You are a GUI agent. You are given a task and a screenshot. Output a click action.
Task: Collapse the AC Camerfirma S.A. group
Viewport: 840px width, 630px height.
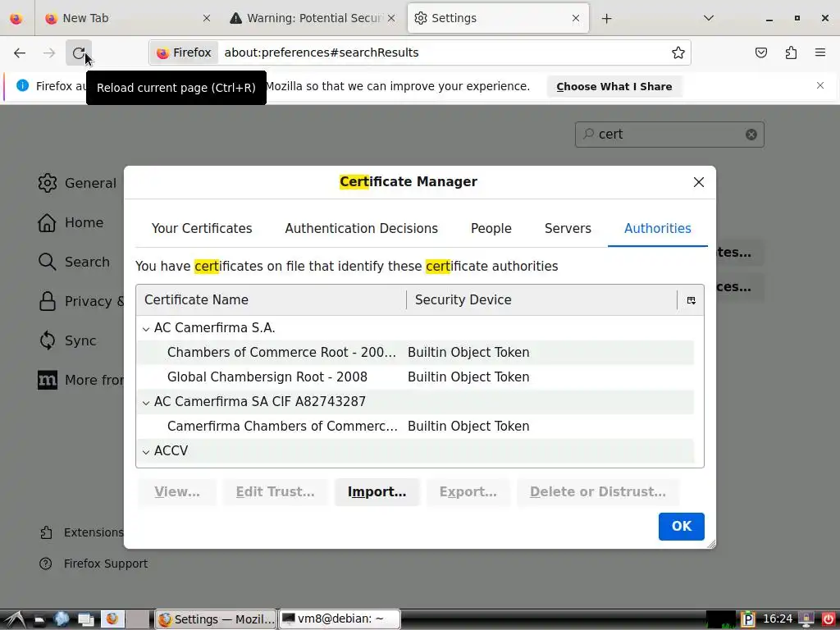[x=146, y=329]
